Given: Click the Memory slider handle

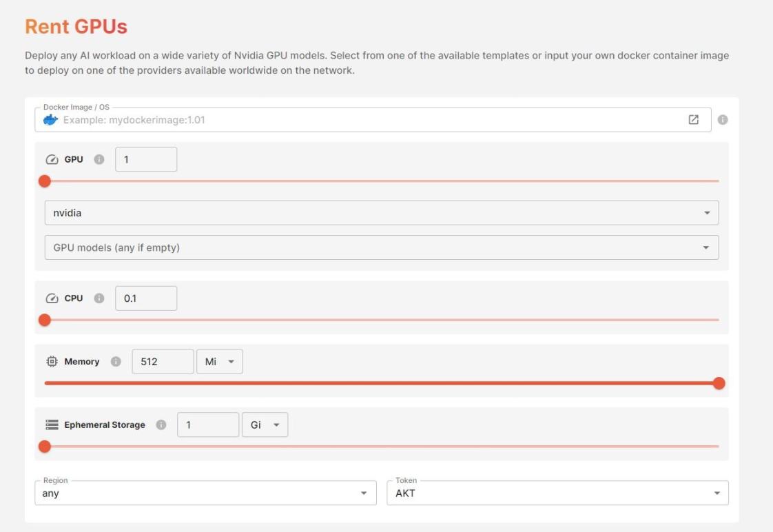Looking at the screenshot, I should 719,383.
